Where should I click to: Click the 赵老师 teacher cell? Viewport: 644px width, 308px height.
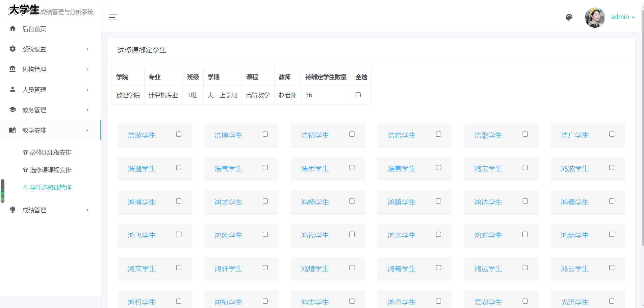288,95
